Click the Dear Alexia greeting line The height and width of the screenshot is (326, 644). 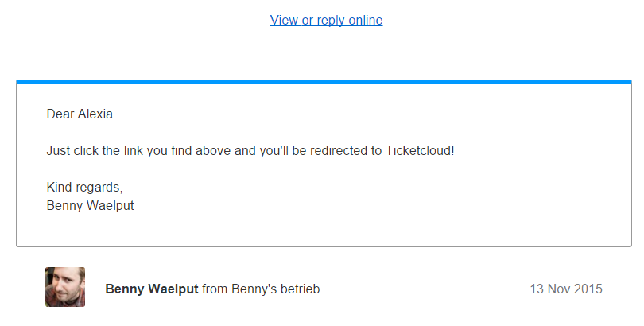click(80, 114)
